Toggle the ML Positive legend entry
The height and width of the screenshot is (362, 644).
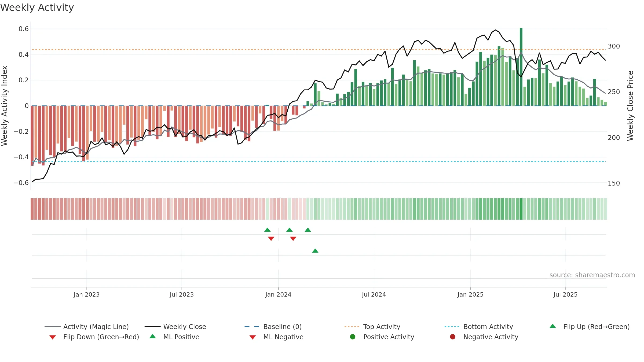(x=174, y=337)
